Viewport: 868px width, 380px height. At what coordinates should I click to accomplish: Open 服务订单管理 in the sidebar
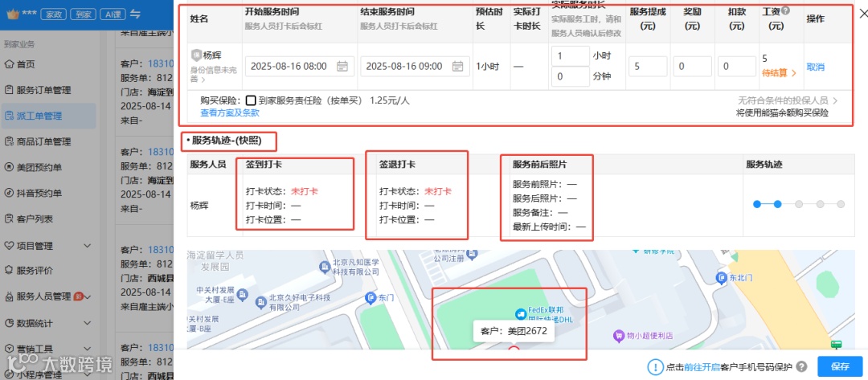coord(38,90)
